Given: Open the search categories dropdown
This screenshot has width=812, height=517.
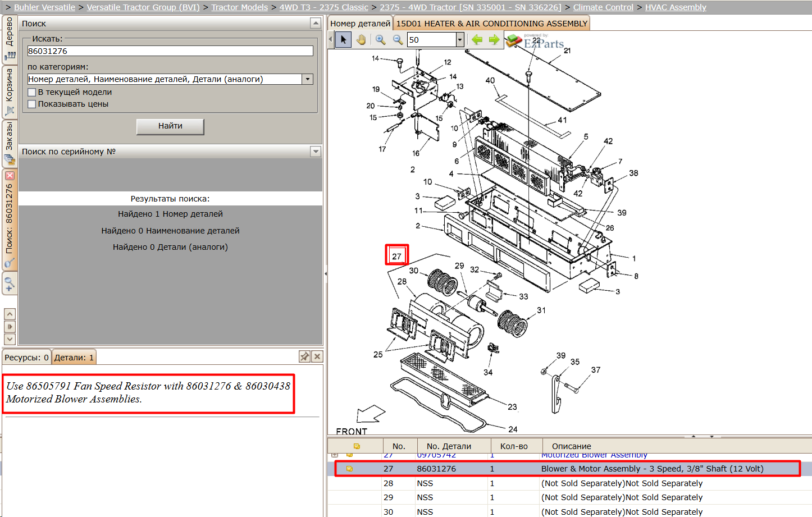Looking at the screenshot, I should [308, 79].
